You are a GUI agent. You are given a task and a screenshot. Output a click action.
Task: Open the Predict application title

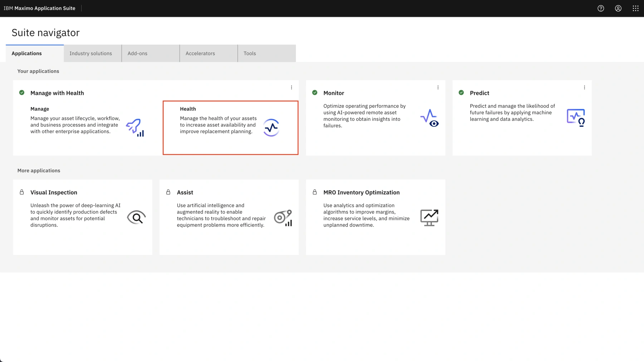(479, 93)
